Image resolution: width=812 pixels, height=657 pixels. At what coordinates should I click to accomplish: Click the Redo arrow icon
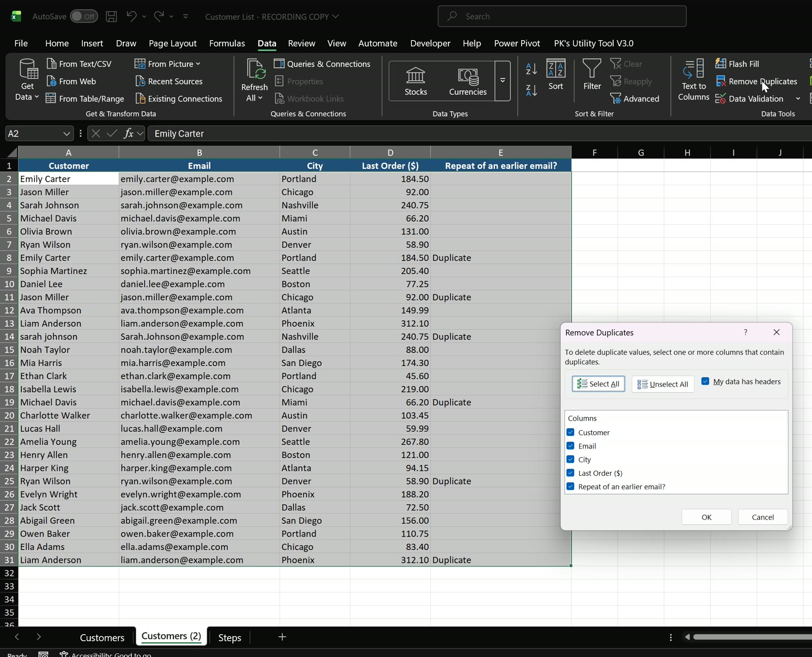[159, 16]
